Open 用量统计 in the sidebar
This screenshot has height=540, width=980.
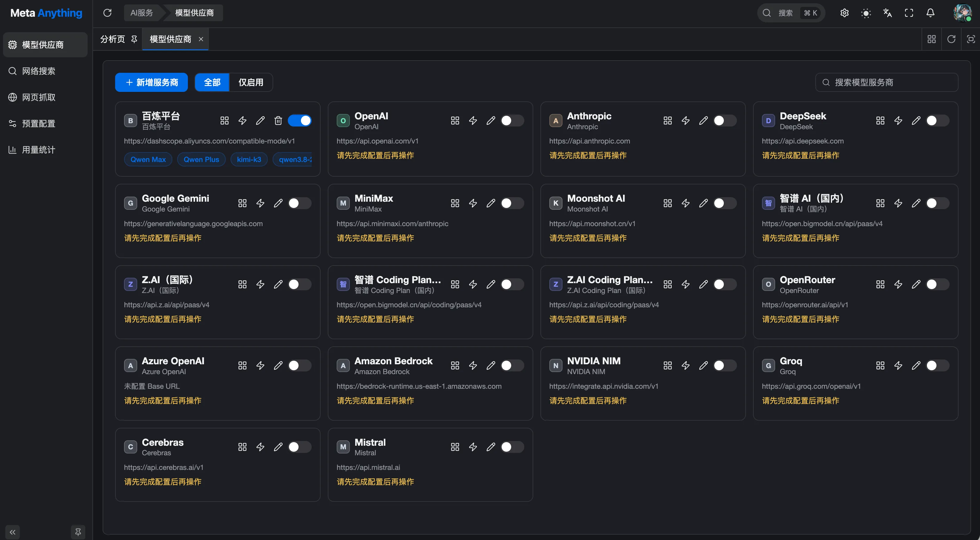pos(45,150)
